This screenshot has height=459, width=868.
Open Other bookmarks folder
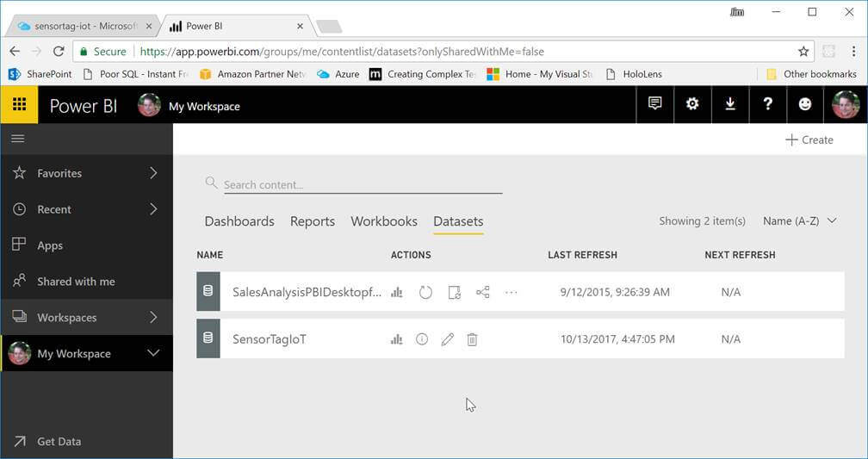pos(811,74)
